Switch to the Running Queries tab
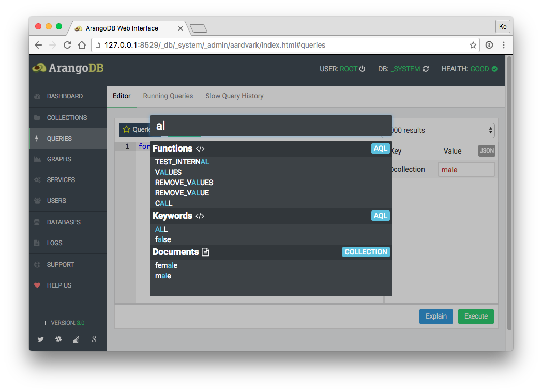Viewport: 542px width, 392px height. point(168,96)
